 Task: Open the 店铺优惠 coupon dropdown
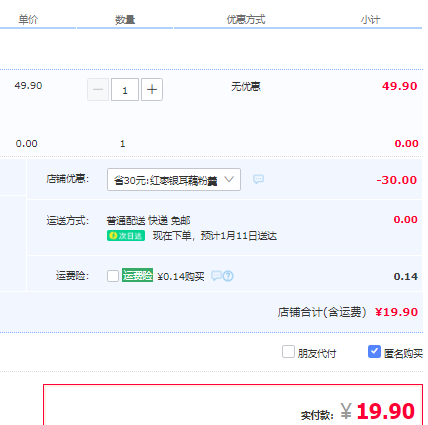174,180
